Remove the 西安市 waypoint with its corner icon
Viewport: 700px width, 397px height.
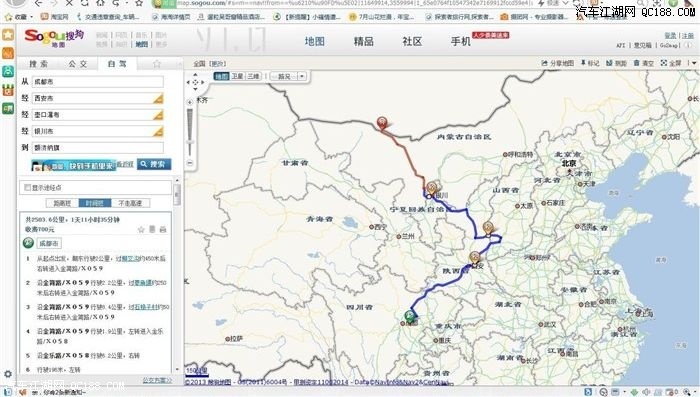[158, 98]
